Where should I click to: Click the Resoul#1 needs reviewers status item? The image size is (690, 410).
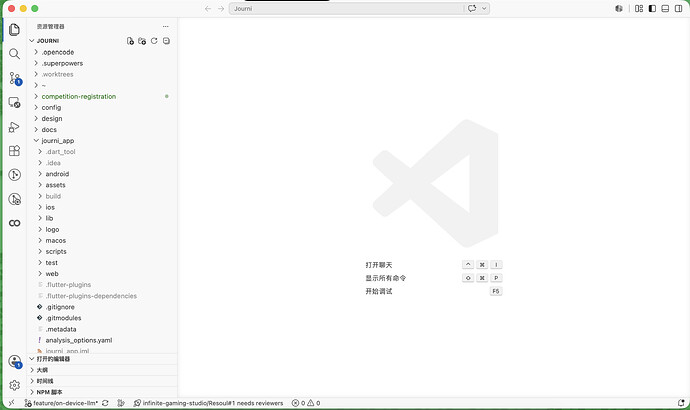(209, 403)
